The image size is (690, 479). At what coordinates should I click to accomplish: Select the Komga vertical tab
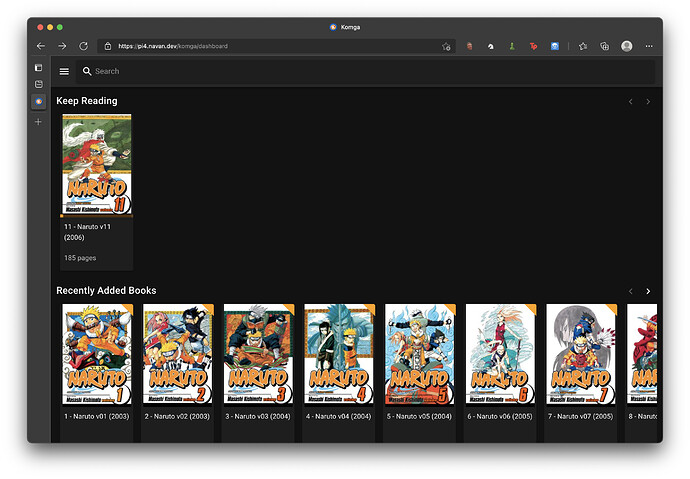39,102
